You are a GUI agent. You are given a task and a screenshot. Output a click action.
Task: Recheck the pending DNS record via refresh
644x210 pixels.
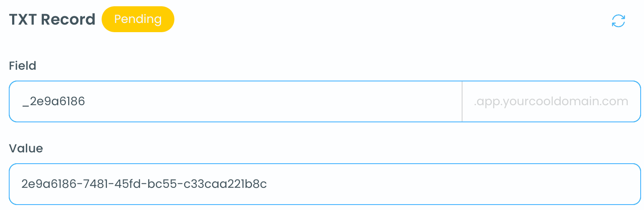pyautogui.click(x=618, y=21)
